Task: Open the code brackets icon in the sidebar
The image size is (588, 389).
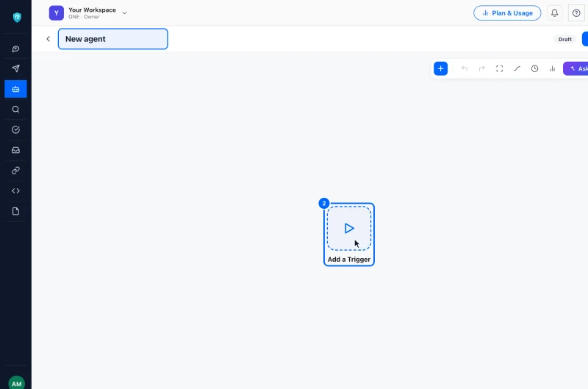Action: [15, 190]
